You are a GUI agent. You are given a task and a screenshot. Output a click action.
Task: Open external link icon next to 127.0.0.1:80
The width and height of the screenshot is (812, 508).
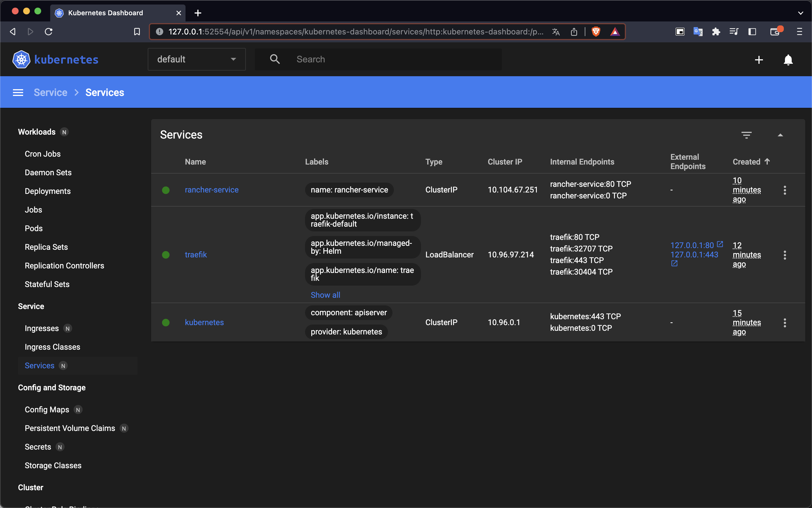tap(720, 244)
